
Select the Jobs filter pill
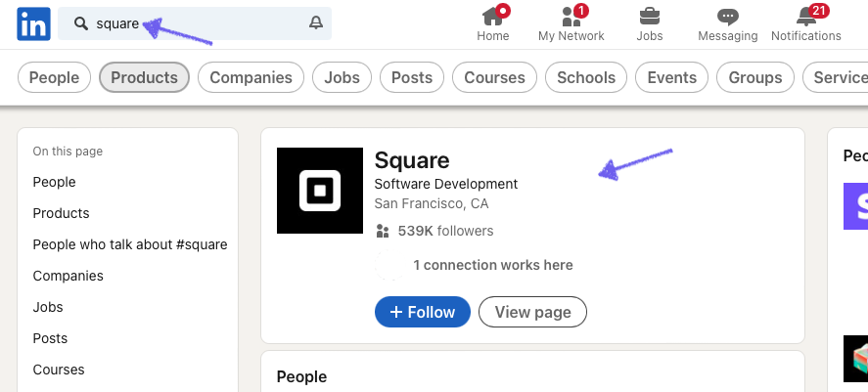pyautogui.click(x=343, y=77)
